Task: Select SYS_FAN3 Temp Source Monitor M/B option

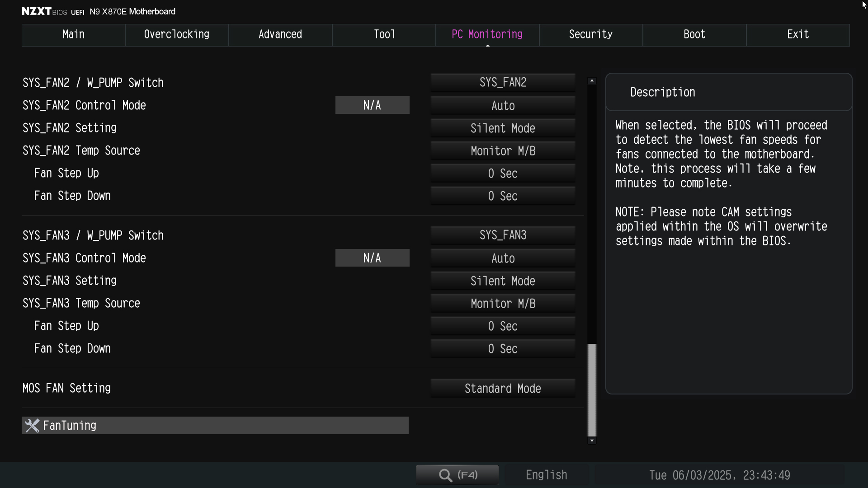Action: point(503,304)
